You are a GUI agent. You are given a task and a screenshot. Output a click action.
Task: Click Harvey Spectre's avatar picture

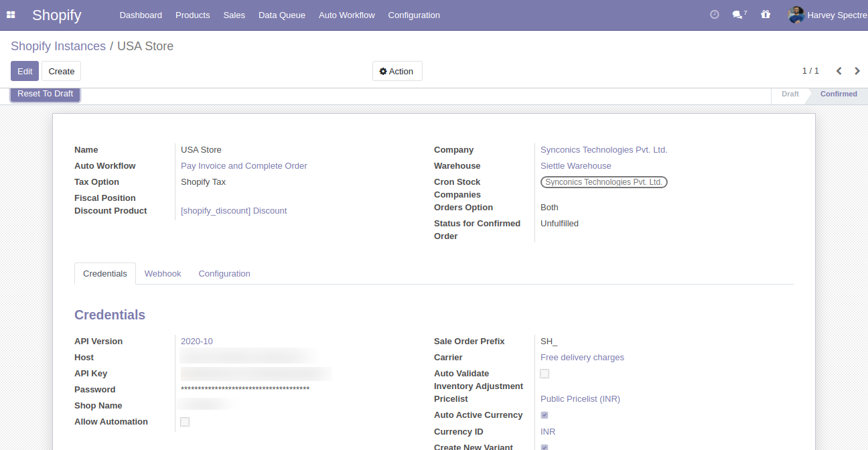click(796, 15)
